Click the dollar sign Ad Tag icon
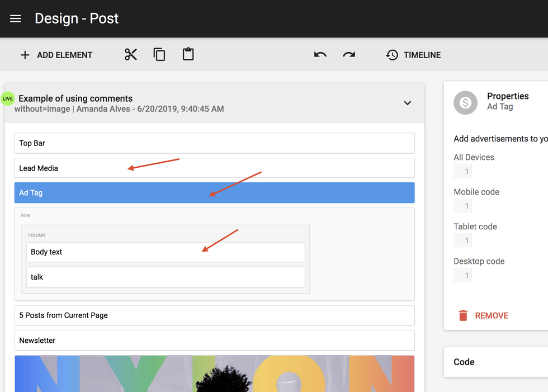 tap(465, 102)
